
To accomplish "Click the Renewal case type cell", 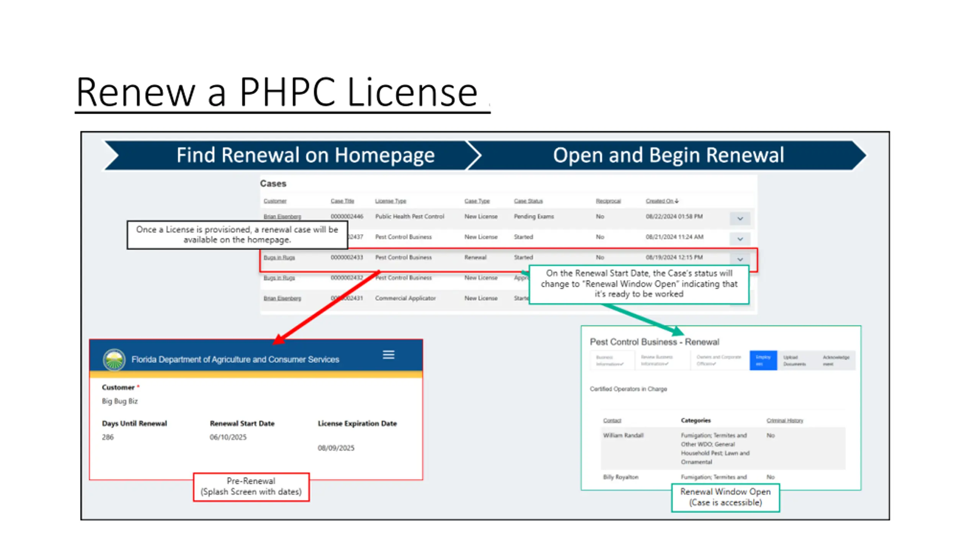I will [x=475, y=258].
